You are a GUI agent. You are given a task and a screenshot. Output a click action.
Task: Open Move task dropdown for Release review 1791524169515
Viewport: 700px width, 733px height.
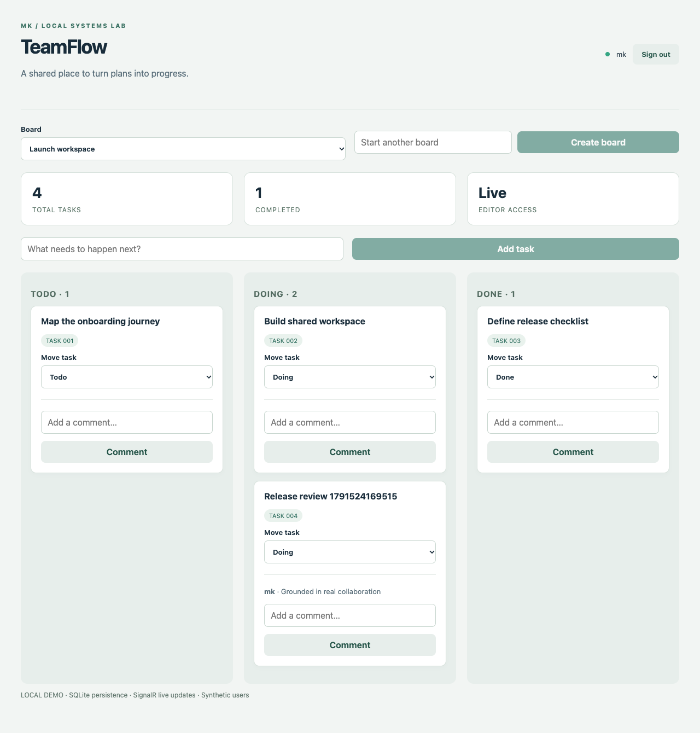coord(350,552)
